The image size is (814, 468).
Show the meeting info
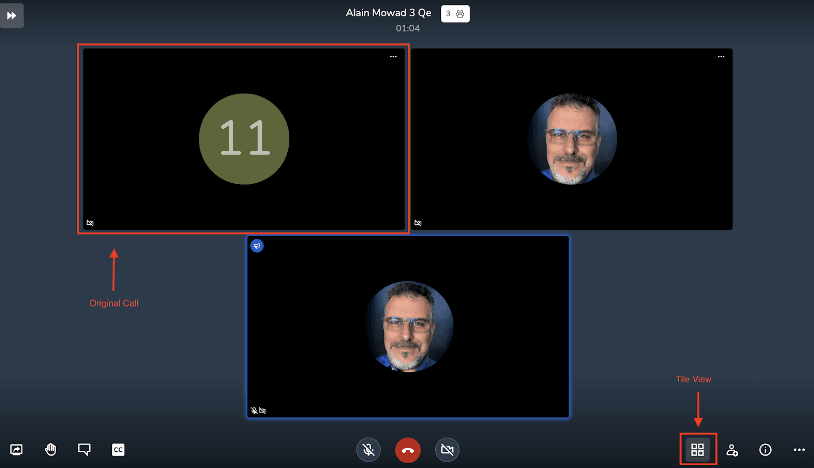(765, 450)
